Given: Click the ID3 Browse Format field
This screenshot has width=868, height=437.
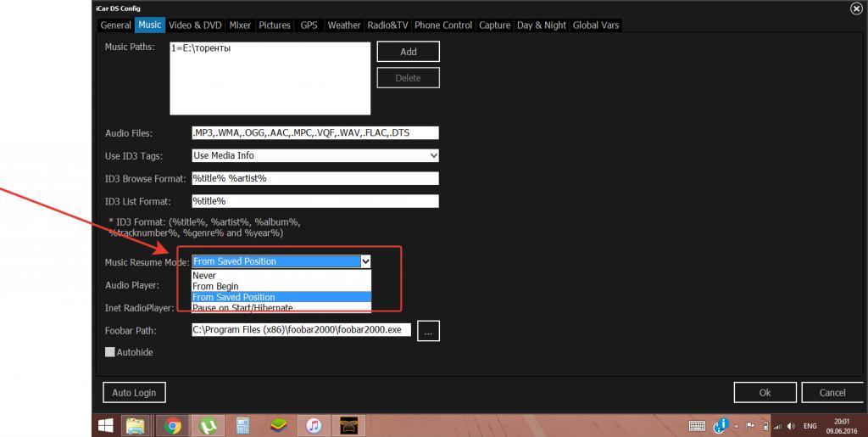Looking at the screenshot, I should coord(314,178).
